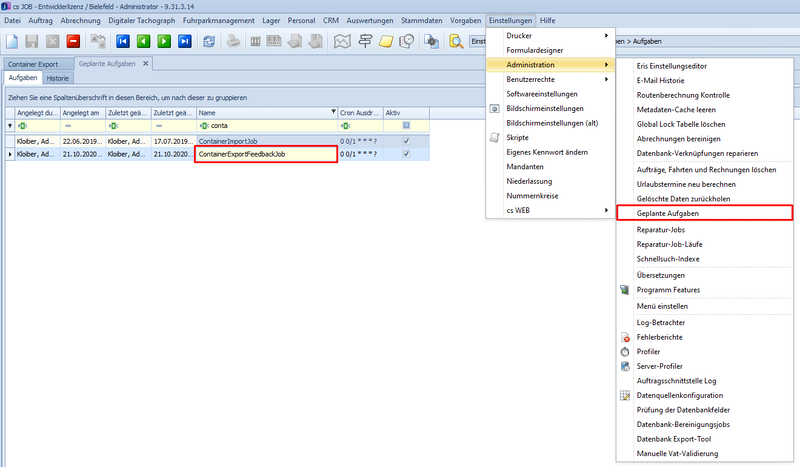Click the grey X cancel toolbar icon
Image resolution: width=800 pixels, height=467 pixels.
[x=53, y=41]
